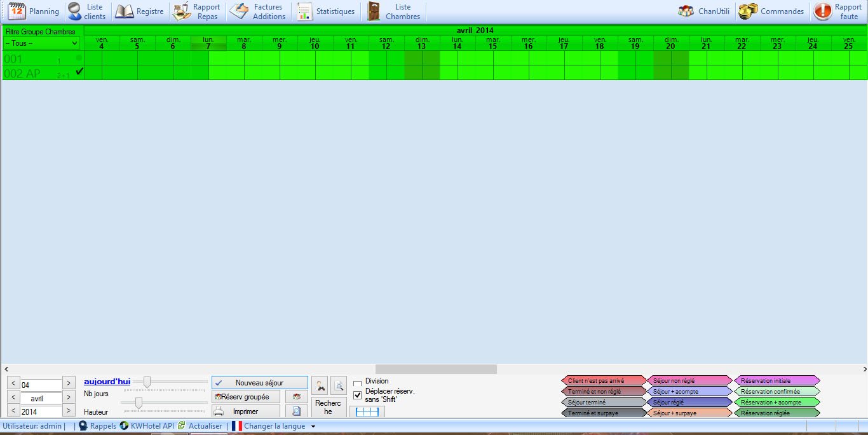Viewport: 868px width, 435px height.
Task: Open Liste clients from the toolbar
Action: [x=86, y=11]
